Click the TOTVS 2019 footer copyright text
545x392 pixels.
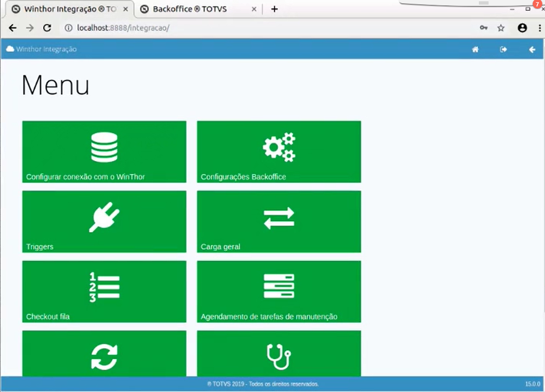point(263,384)
